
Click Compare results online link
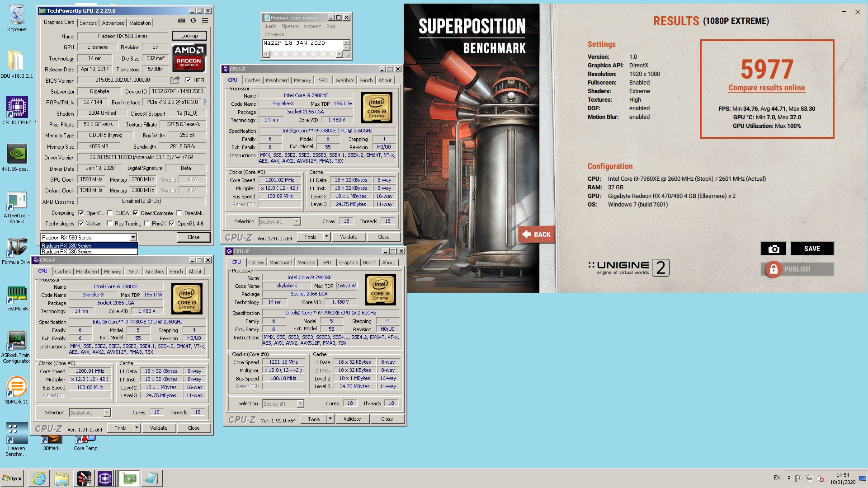click(767, 88)
